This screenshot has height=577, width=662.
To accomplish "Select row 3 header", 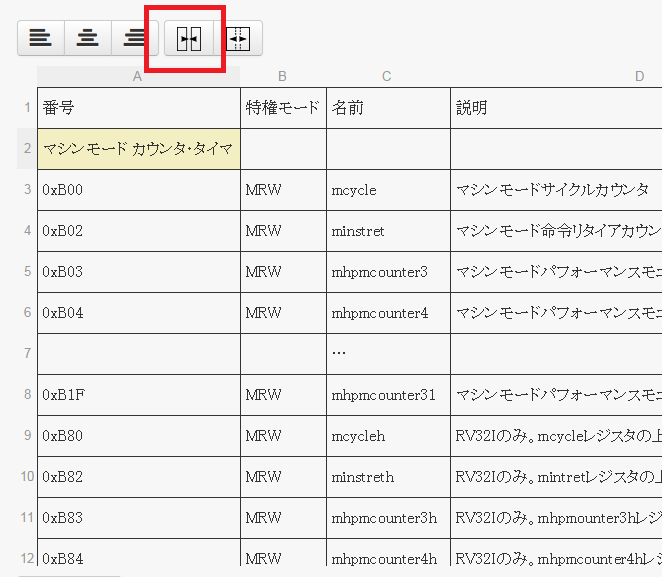I will click(x=27, y=190).
